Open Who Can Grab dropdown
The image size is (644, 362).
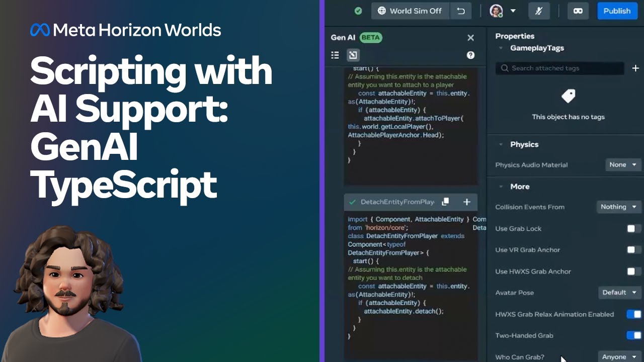point(620,357)
